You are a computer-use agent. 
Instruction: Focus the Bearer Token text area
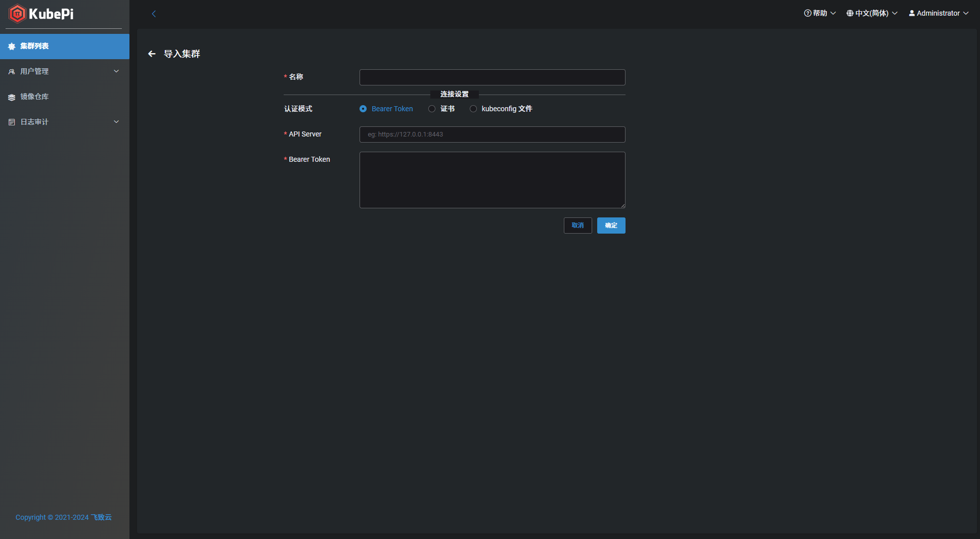493,180
